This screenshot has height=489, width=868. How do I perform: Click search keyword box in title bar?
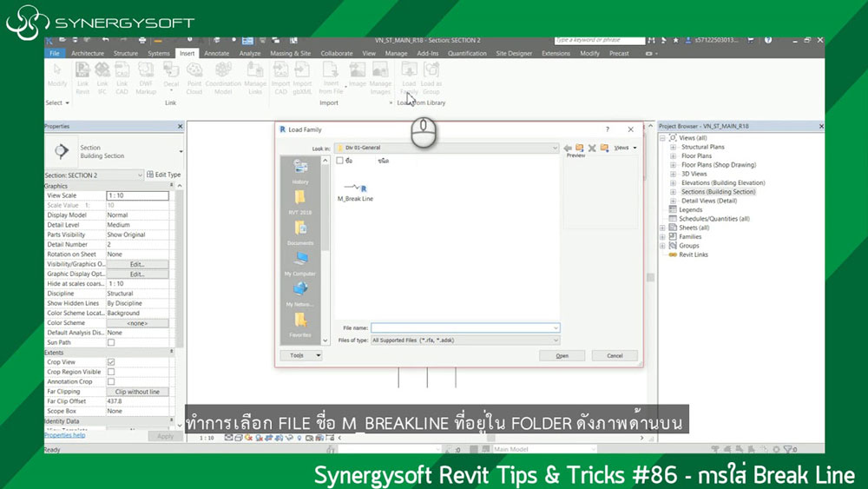click(599, 41)
